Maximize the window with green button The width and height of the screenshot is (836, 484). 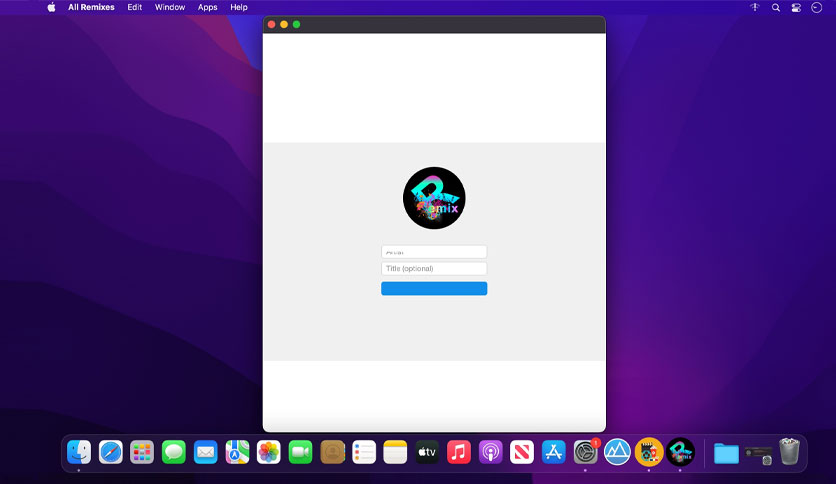click(x=296, y=25)
